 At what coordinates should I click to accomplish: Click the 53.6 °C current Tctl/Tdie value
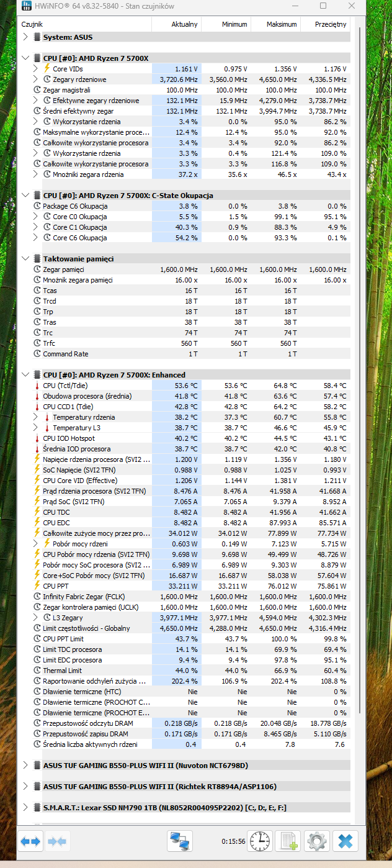pyautogui.click(x=185, y=386)
